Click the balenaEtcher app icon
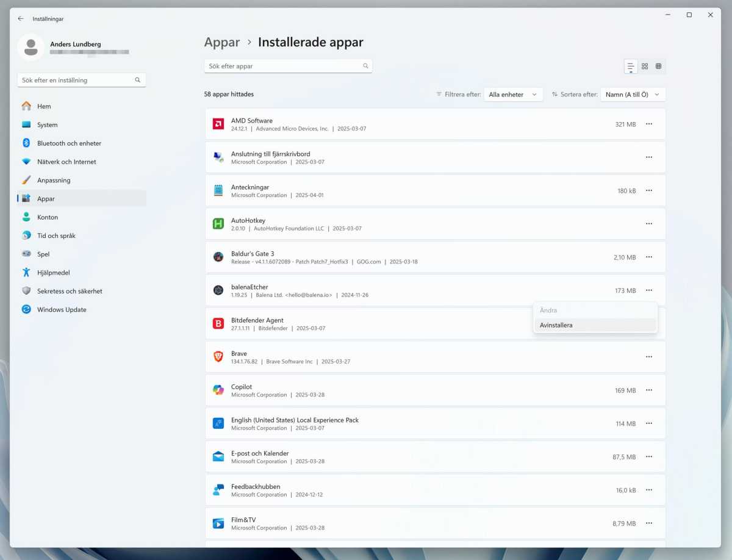 click(x=218, y=290)
